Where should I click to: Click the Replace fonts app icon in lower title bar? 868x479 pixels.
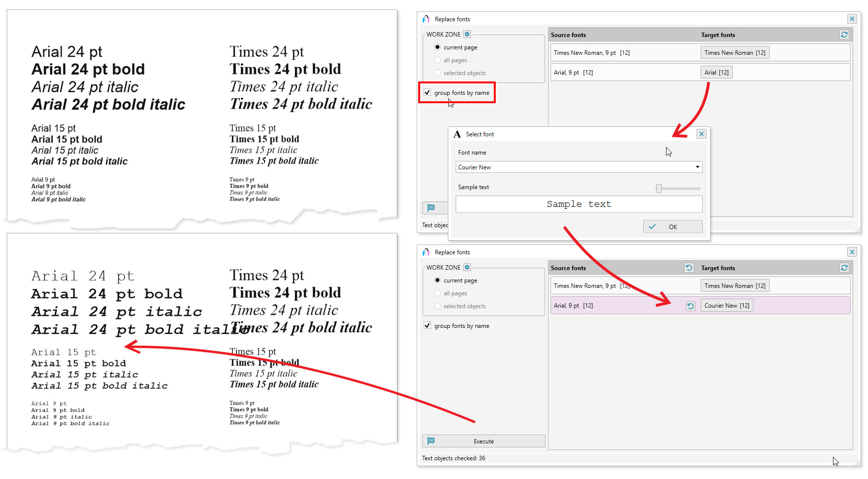point(426,252)
